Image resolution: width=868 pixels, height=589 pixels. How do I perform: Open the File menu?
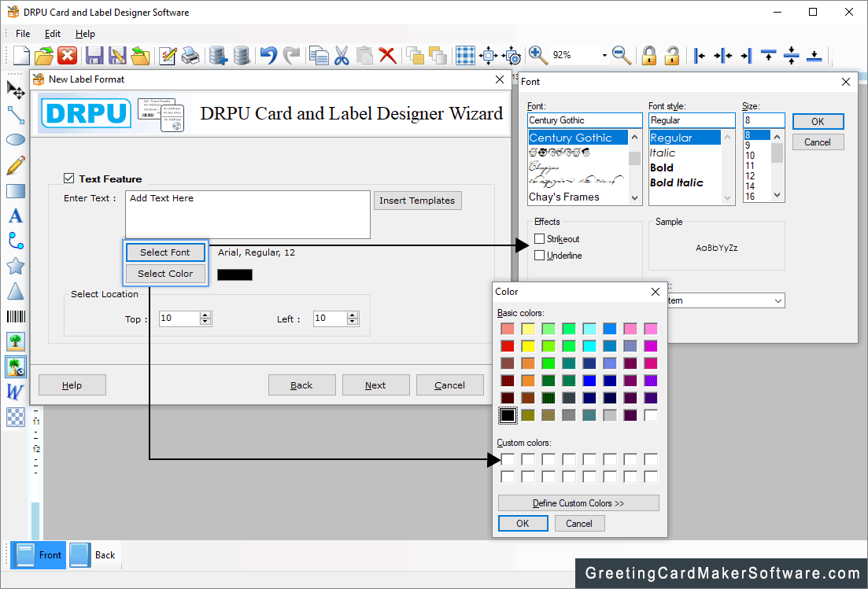(x=23, y=34)
